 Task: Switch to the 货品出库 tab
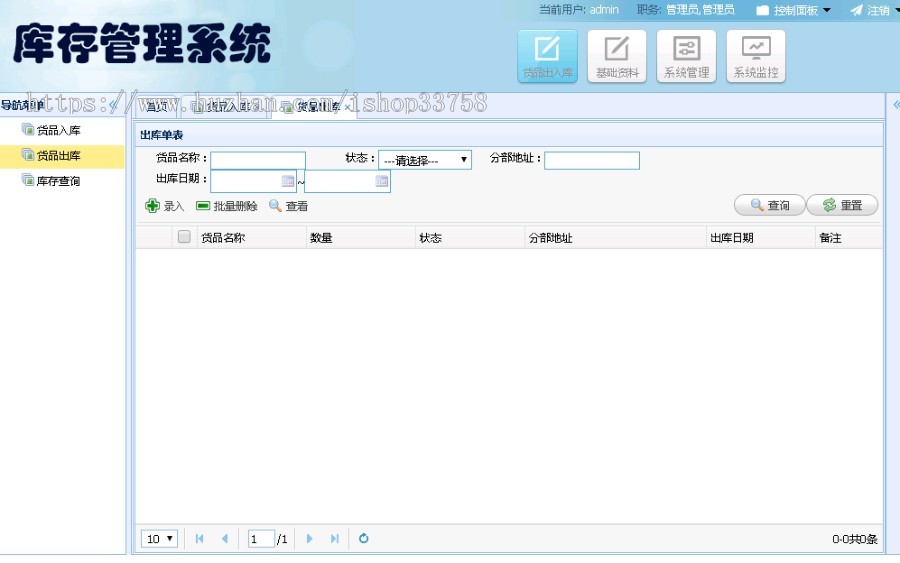pos(313,107)
